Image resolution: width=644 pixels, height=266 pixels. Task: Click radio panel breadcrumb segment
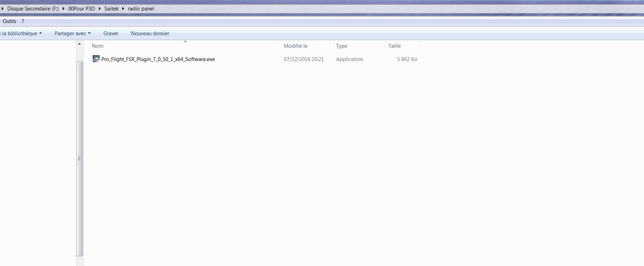pyautogui.click(x=141, y=9)
